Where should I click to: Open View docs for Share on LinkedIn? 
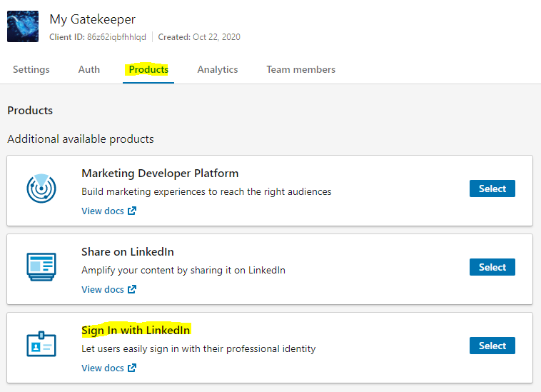[103, 290]
